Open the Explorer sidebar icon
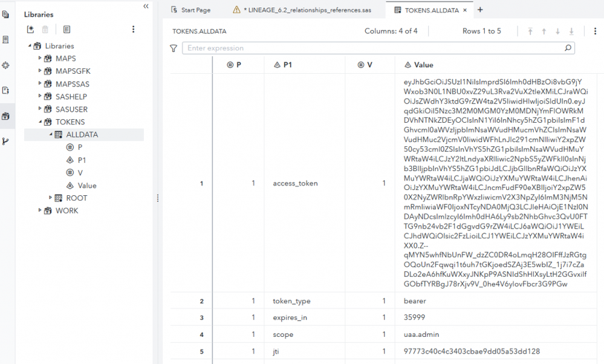This screenshot has height=364, width=604. tap(5, 15)
